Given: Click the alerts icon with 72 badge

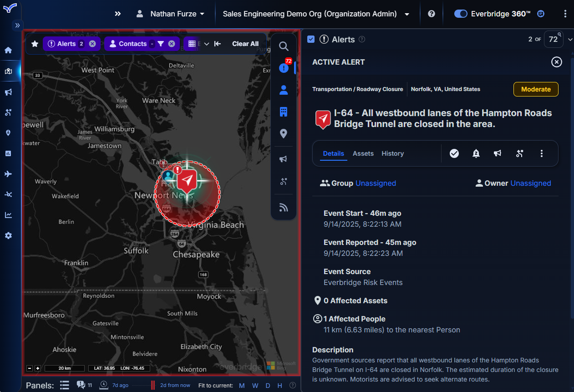Looking at the screenshot, I should point(284,68).
